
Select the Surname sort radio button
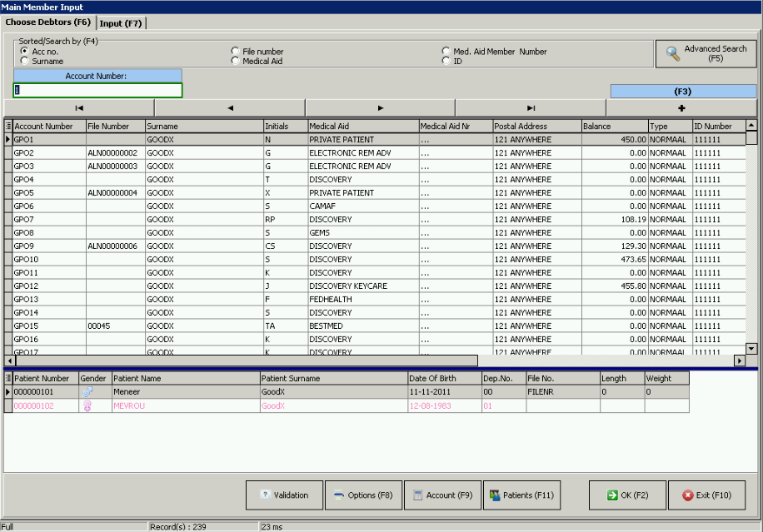coord(25,62)
